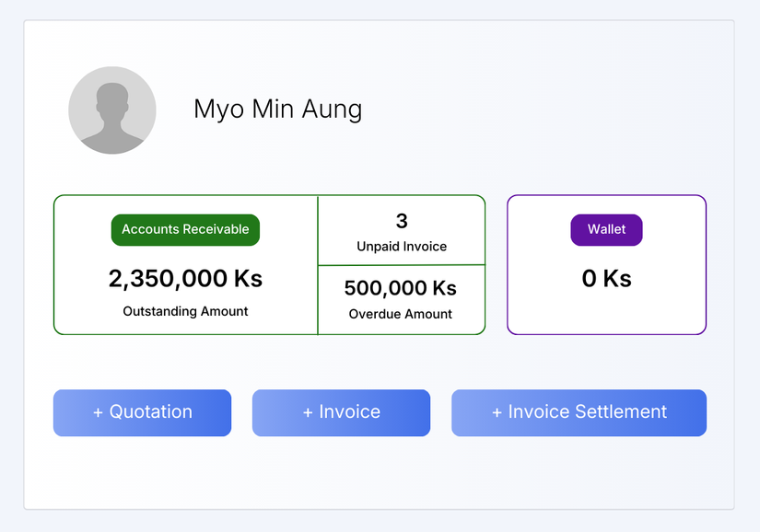Open the green Accounts Receivable pill
The image size is (760, 532).
184,229
